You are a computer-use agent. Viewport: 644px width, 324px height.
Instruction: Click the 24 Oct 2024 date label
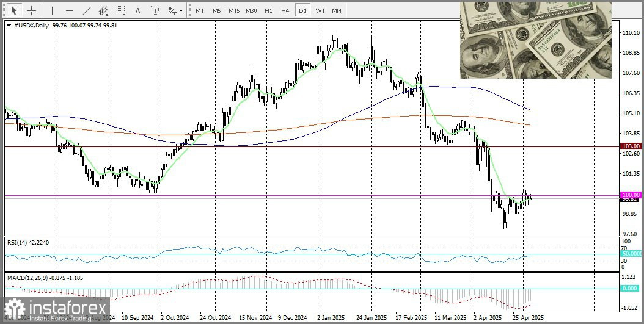pos(214,318)
